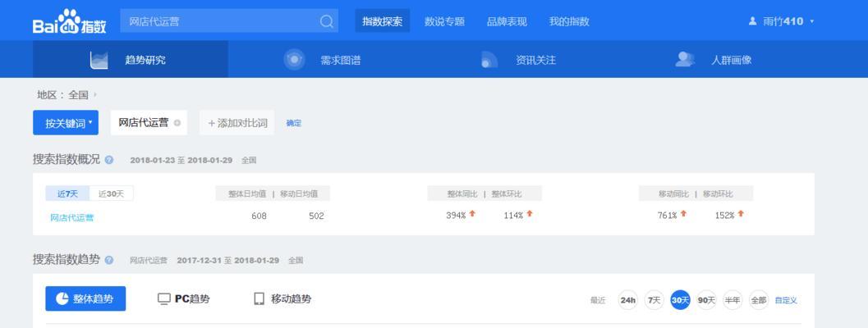Select the 24h time range
This screenshot has width=868, height=328.
point(627,300)
